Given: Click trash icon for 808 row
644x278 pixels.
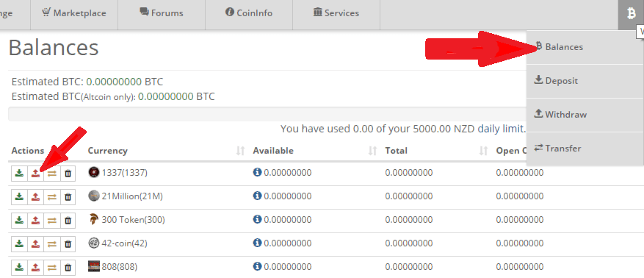Looking at the screenshot, I should point(68,267).
